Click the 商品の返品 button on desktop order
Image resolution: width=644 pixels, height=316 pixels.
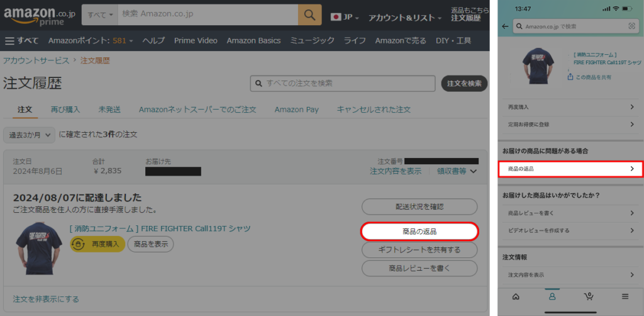click(x=419, y=232)
